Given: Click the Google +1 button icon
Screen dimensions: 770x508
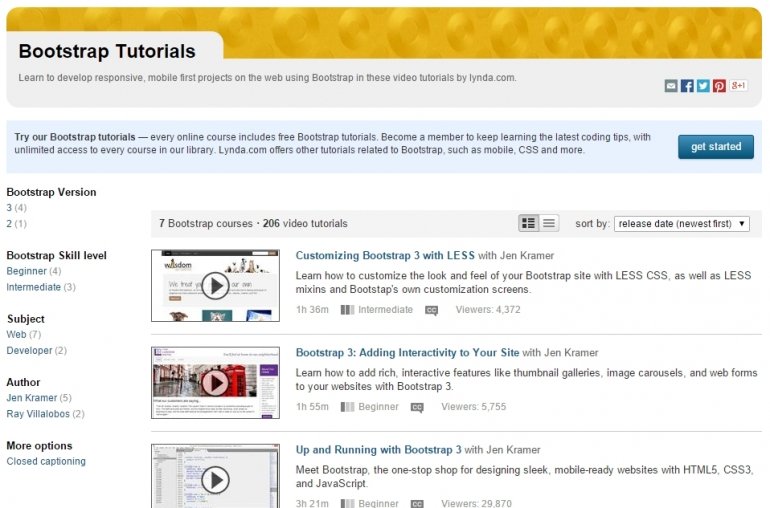Looking at the screenshot, I should [738, 86].
